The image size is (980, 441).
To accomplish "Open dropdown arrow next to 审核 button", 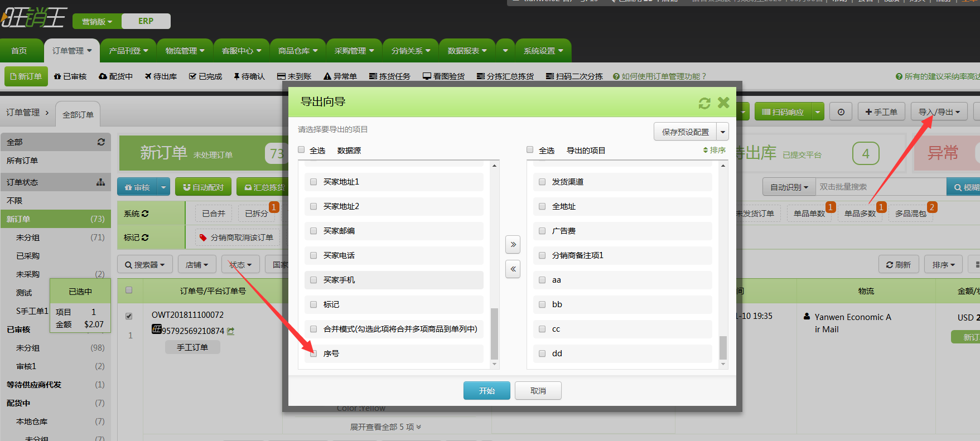I will (163, 187).
